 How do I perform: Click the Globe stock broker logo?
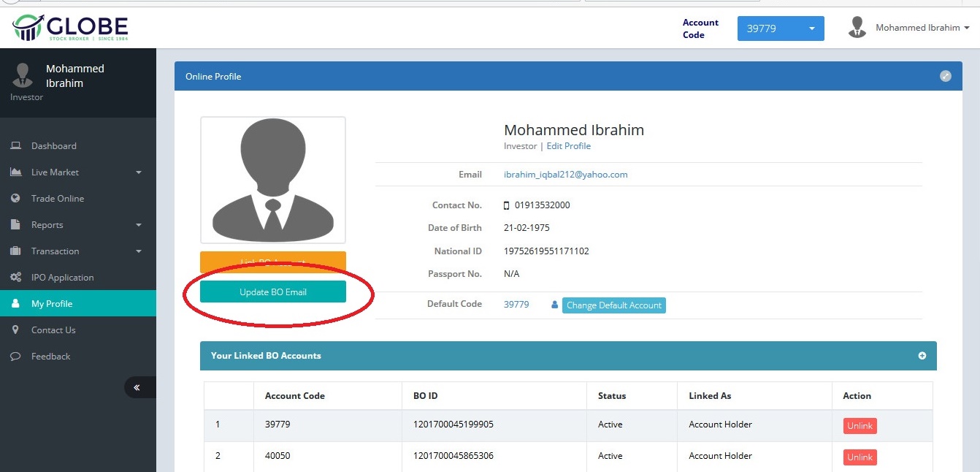pos(70,28)
